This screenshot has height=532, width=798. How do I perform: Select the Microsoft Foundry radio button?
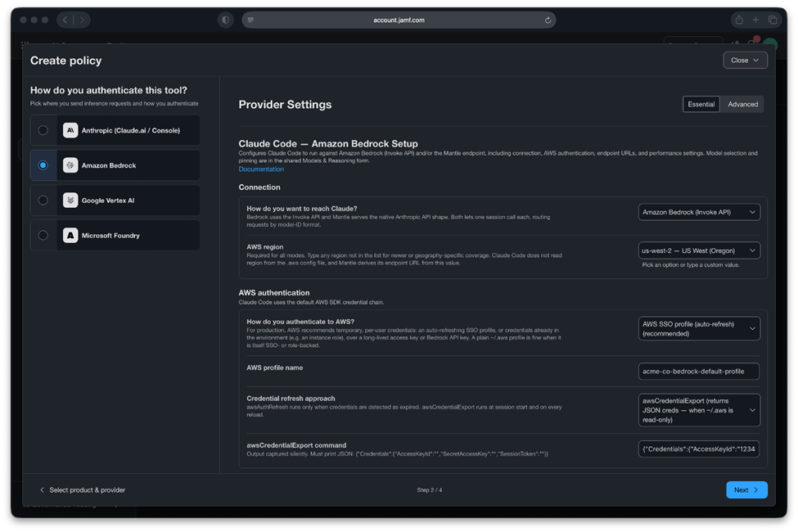tap(43, 235)
